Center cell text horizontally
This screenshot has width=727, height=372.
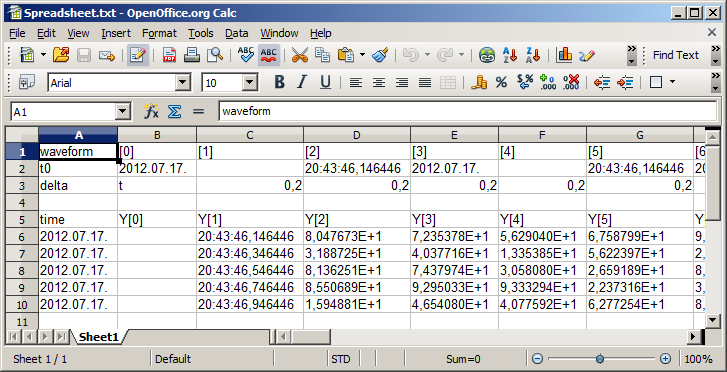(x=379, y=83)
